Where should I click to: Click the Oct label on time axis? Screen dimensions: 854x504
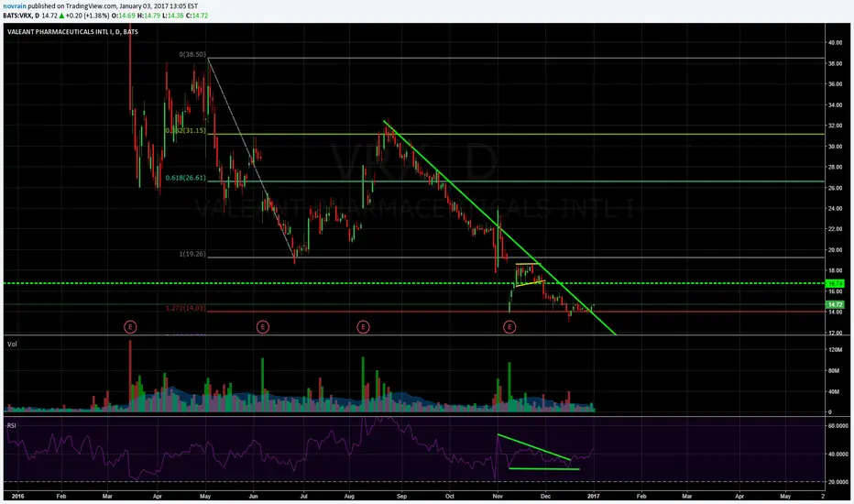450,497
